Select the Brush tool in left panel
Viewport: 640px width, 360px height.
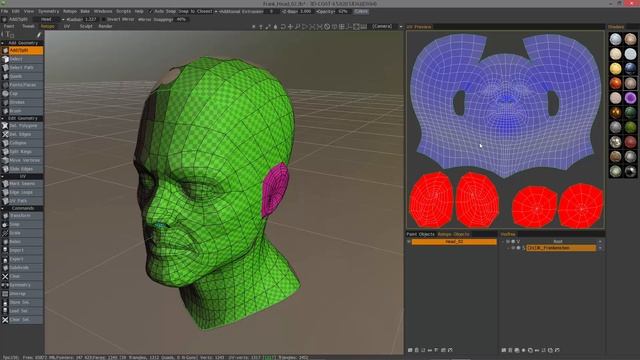(22, 111)
